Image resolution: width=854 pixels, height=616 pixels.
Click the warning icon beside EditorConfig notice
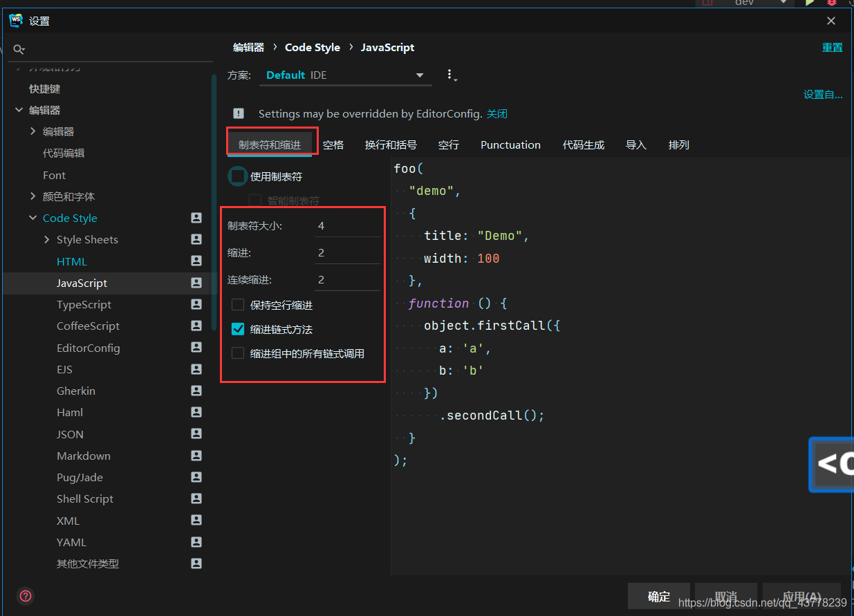239,113
